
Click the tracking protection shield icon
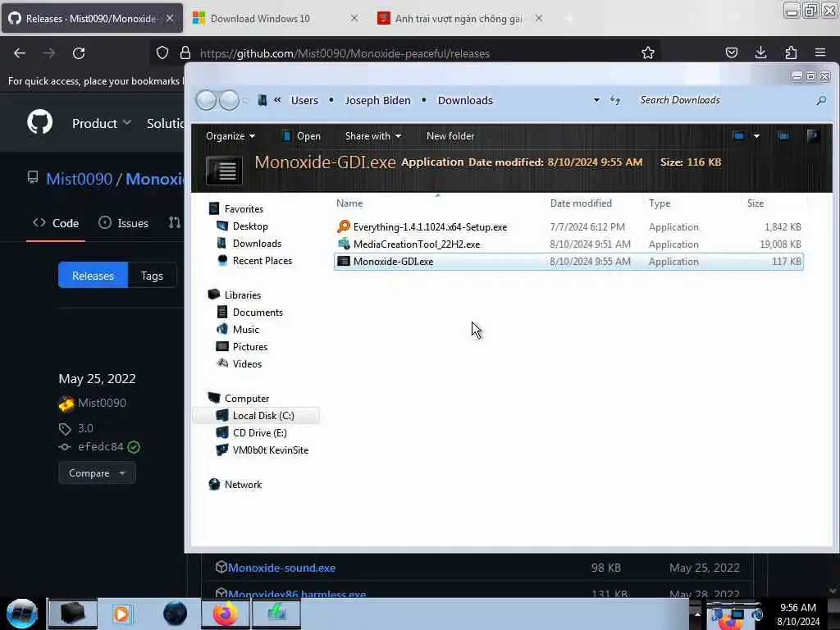click(x=162, y=52)
